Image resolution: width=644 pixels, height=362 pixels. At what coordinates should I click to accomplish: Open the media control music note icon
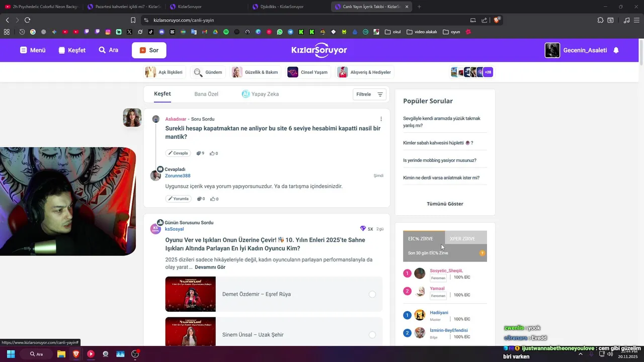point(626,20)
